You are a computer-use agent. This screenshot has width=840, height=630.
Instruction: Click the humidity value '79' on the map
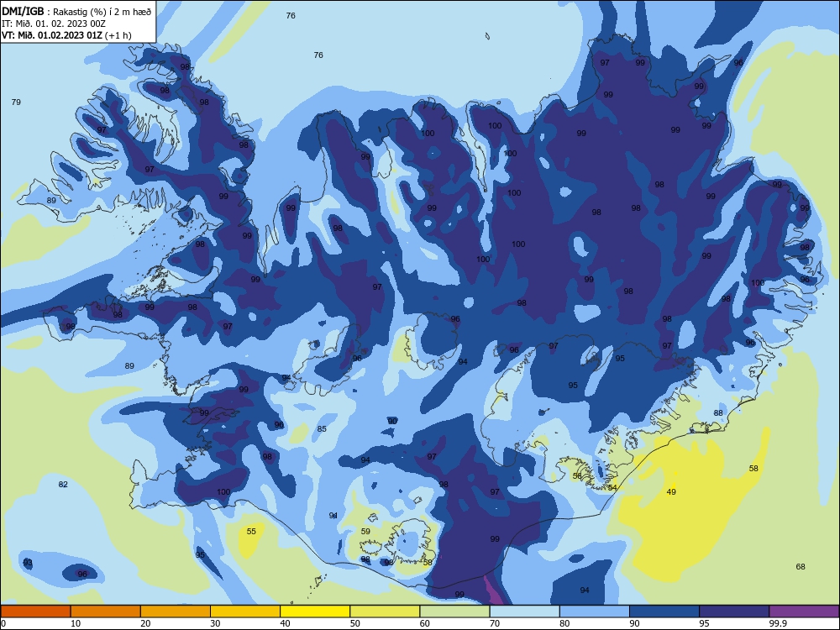pos(16,102)
